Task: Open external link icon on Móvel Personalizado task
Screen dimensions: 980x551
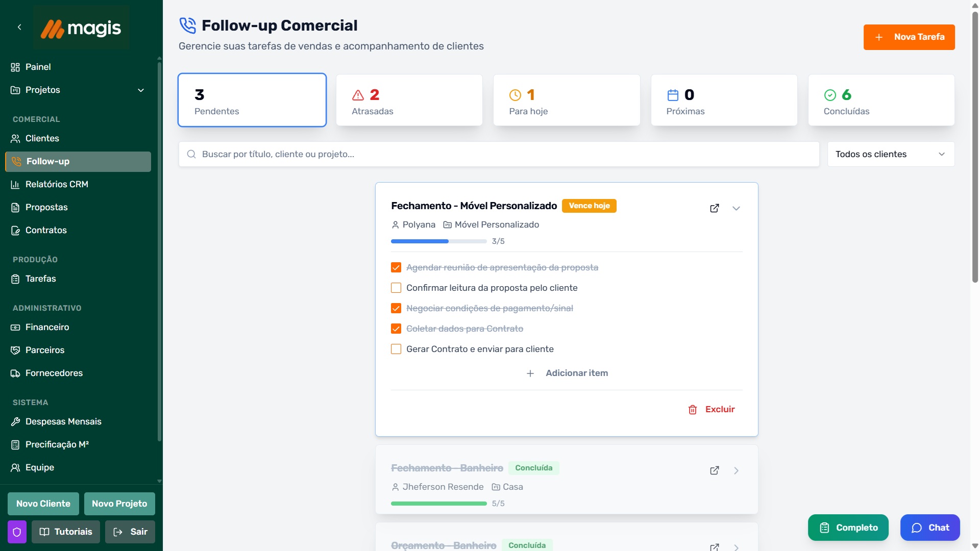Action: click(715, 208)
